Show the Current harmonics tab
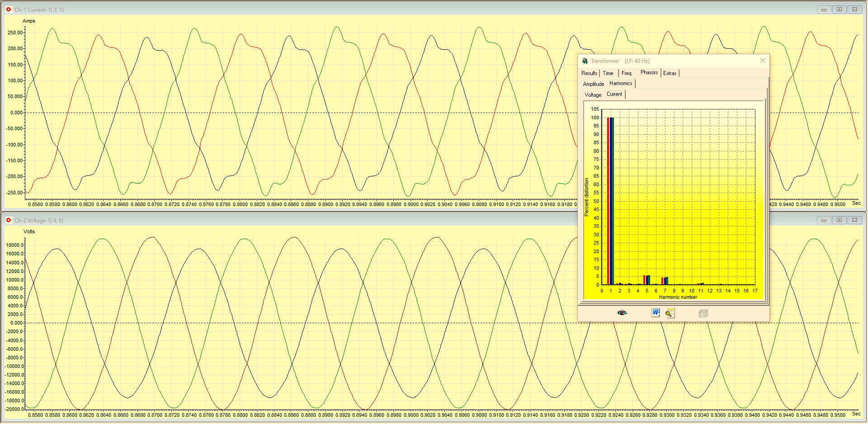The width and height of the screenshot is (868, 424). 614,94
